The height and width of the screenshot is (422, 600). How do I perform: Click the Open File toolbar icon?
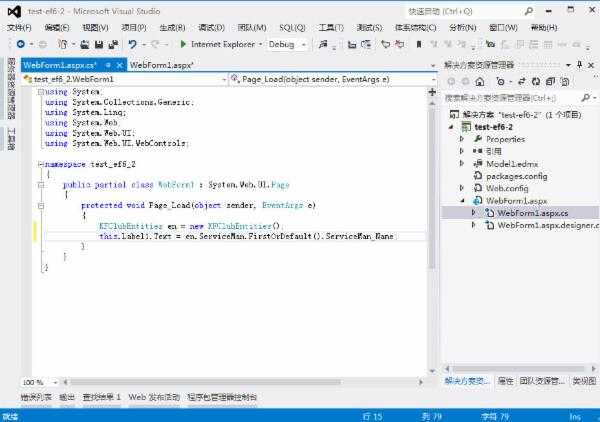85,45
